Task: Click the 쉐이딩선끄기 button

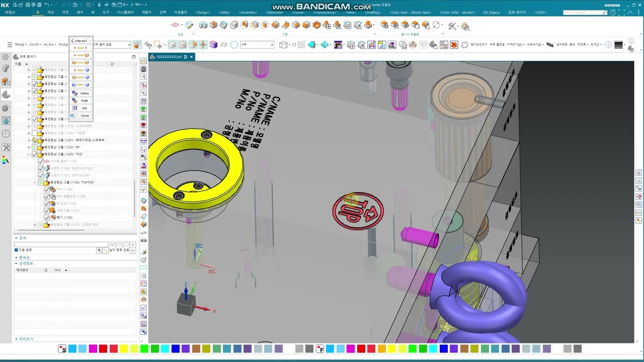Action: 478,44
